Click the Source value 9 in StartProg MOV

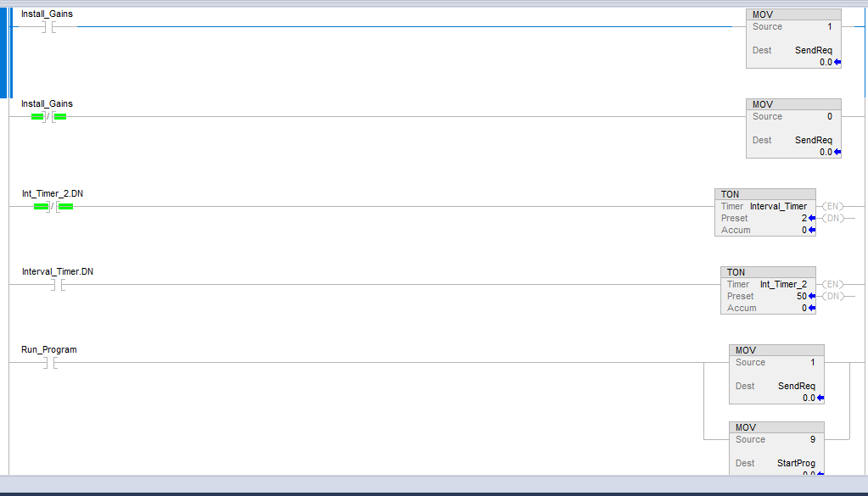coord(812,439)
